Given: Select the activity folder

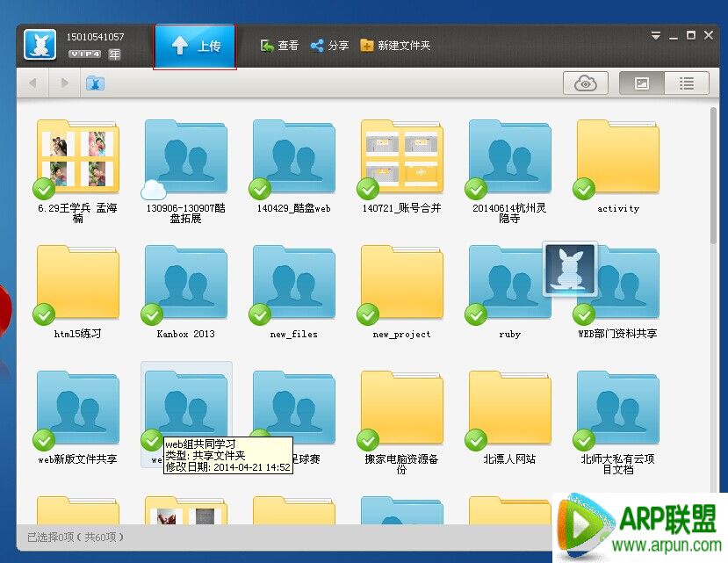Looking at the screenshot, I should [617, 158].
